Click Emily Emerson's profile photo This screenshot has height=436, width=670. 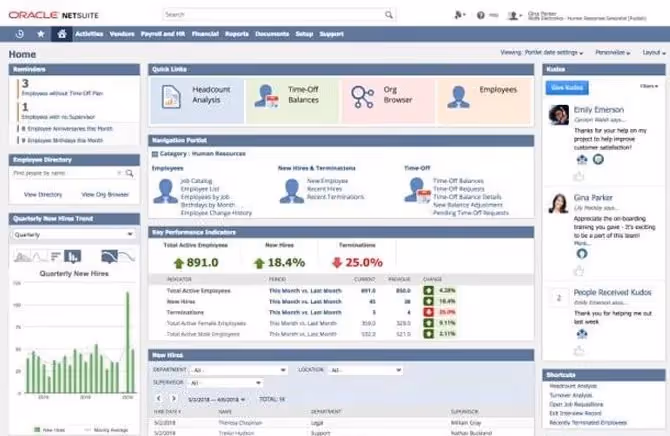point(558,115)
